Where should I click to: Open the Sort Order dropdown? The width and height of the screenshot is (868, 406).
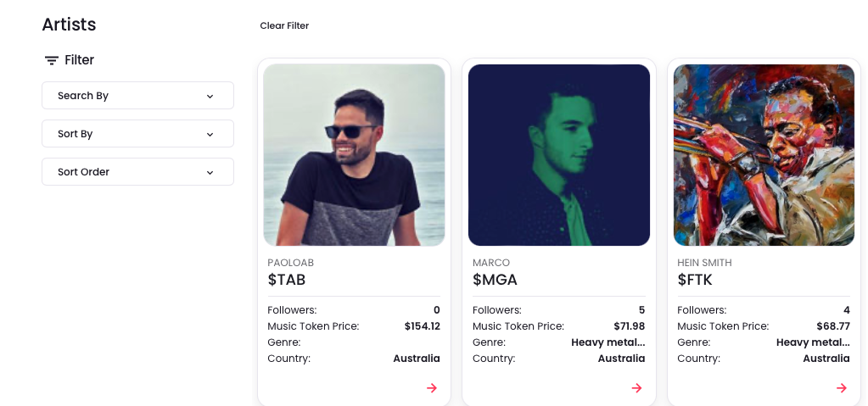(137, 172)
